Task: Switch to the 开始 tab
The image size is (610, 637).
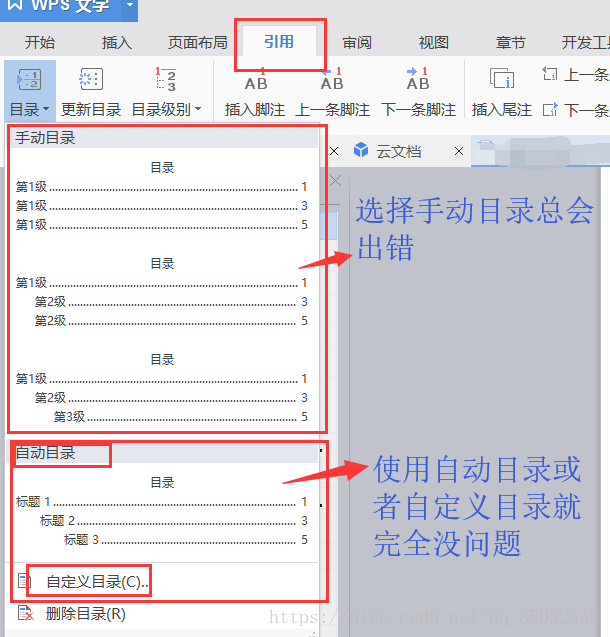Action: pyautogui.click(x=39, y=42)
